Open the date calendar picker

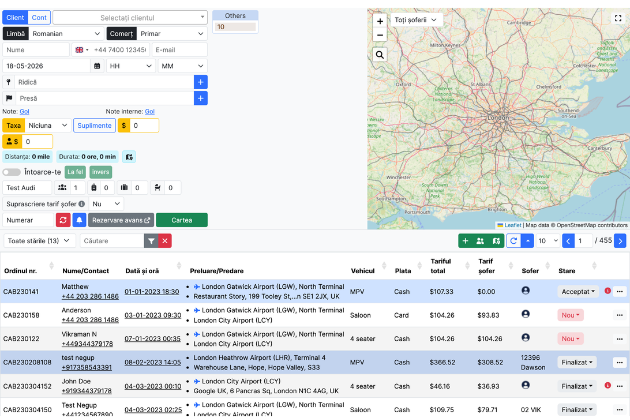point(97,66)
